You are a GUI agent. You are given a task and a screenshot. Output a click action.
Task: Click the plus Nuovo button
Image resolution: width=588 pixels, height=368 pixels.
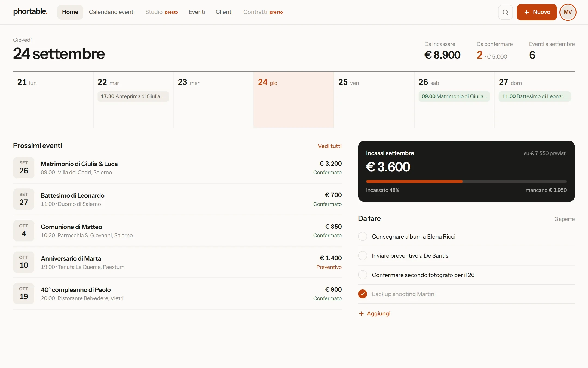537,12
